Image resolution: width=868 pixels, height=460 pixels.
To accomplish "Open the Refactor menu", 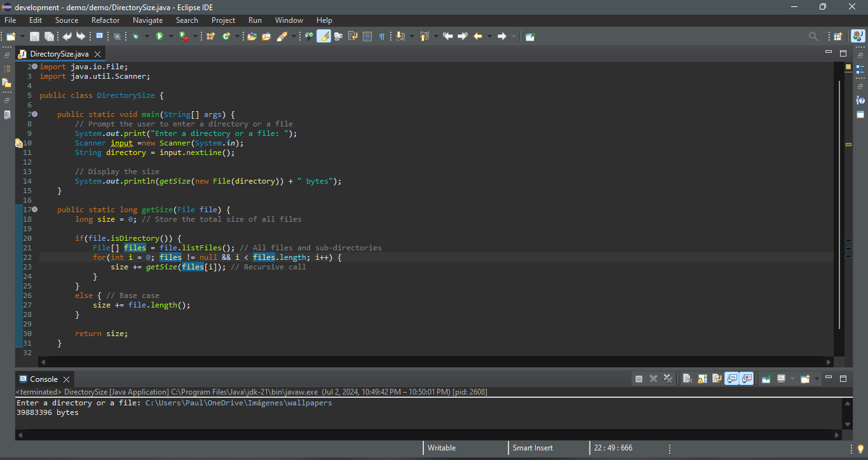I will (105, 20).
